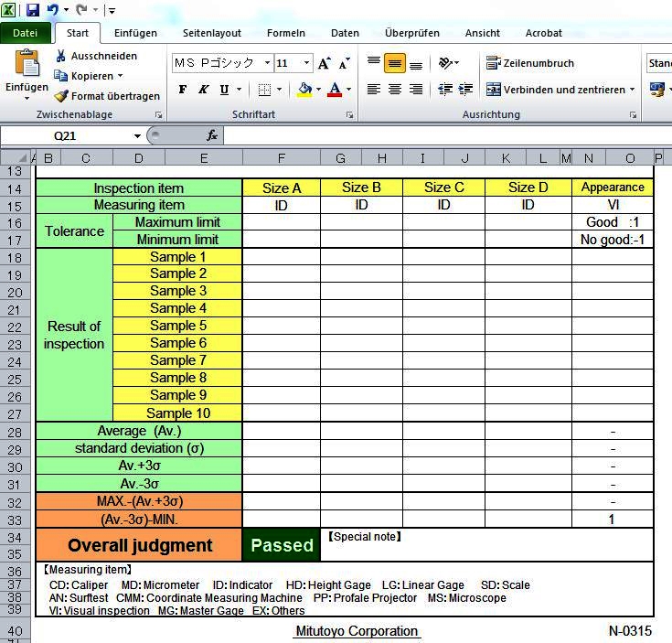The height and width of the screenshot is (643, 672).
Task: Apply the yellow fill color bucket
Action: pyautogui.click(x=304, y=90)
